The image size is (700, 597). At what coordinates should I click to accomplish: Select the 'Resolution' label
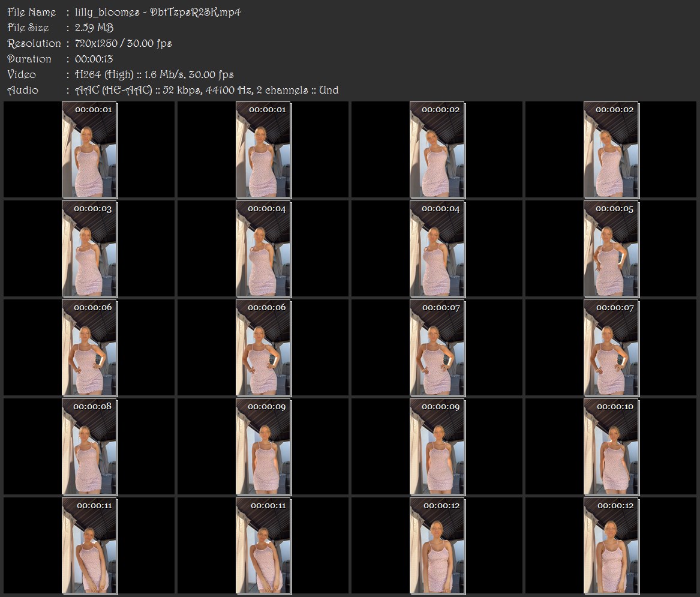point(34,43)
